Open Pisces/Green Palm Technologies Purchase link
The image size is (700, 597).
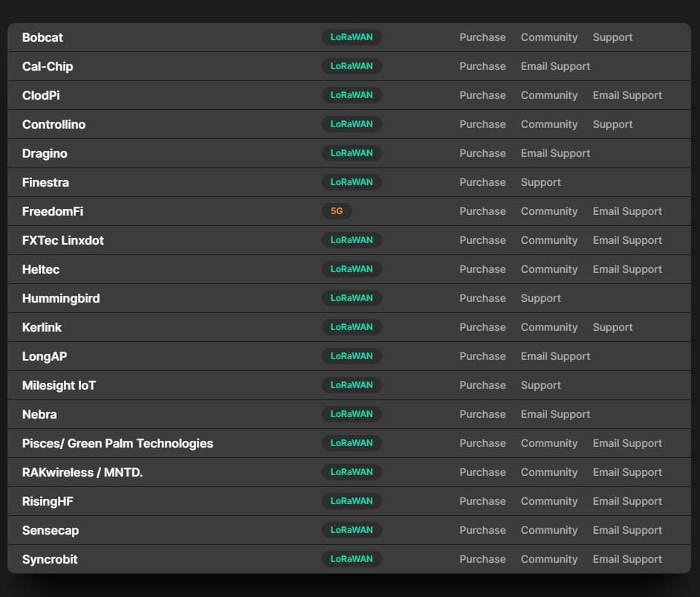click(482, 444)
